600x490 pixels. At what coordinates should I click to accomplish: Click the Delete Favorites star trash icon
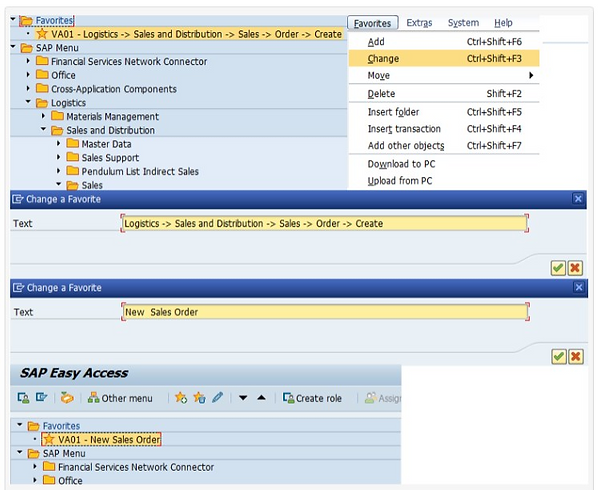199,398
